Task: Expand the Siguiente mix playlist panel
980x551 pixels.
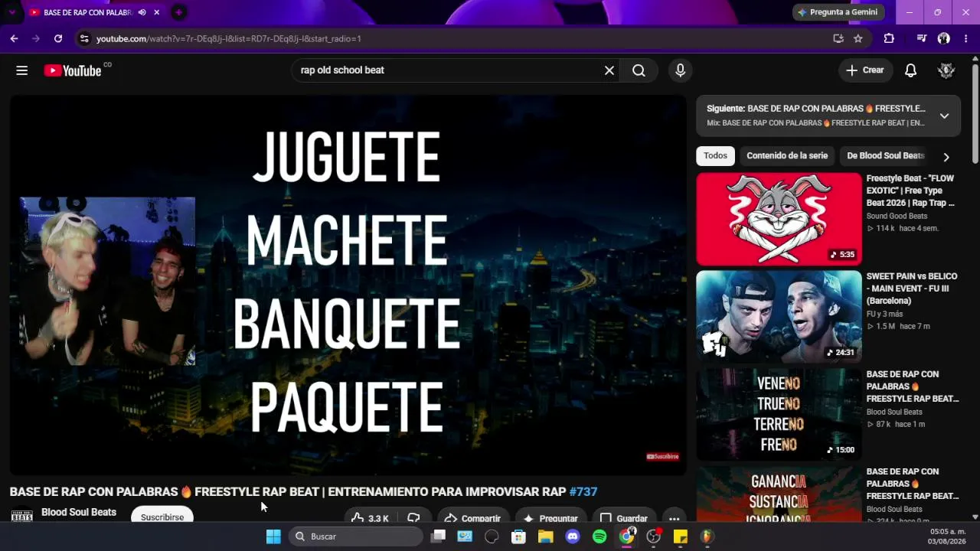Action: pyautogui.click(x=944, y=116)
